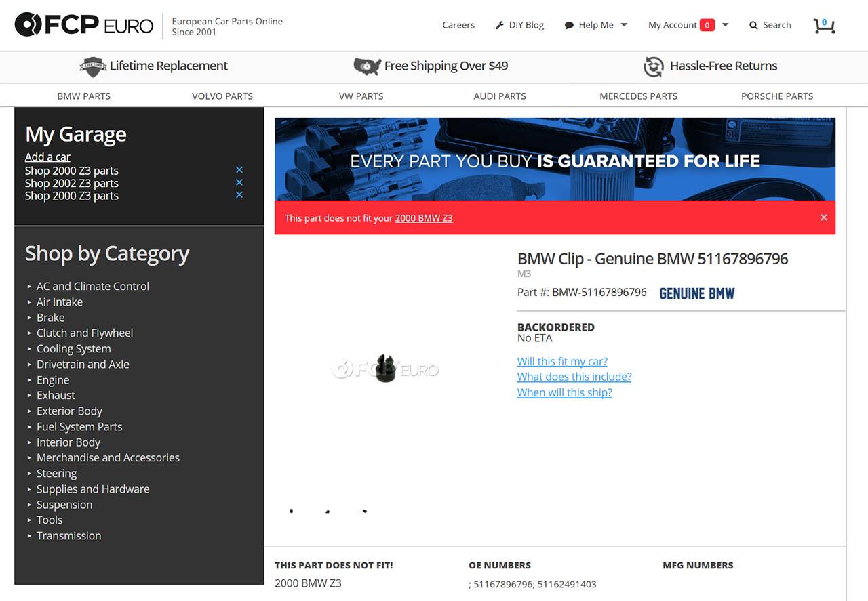
Task: Open the PORSCHE PARTS menu
Action: click(777, 96)
